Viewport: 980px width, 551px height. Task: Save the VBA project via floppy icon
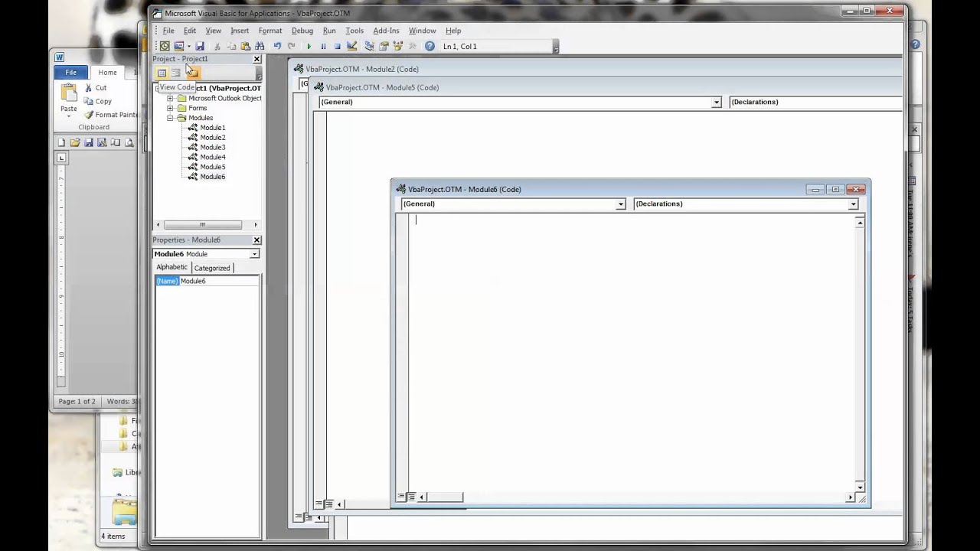(x=200, y=46)
